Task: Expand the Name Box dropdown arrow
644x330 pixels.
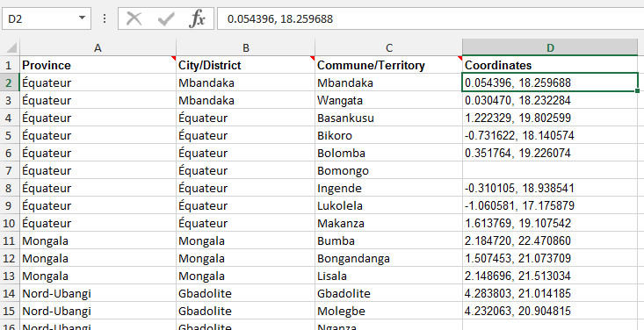Action: point(82,18)
